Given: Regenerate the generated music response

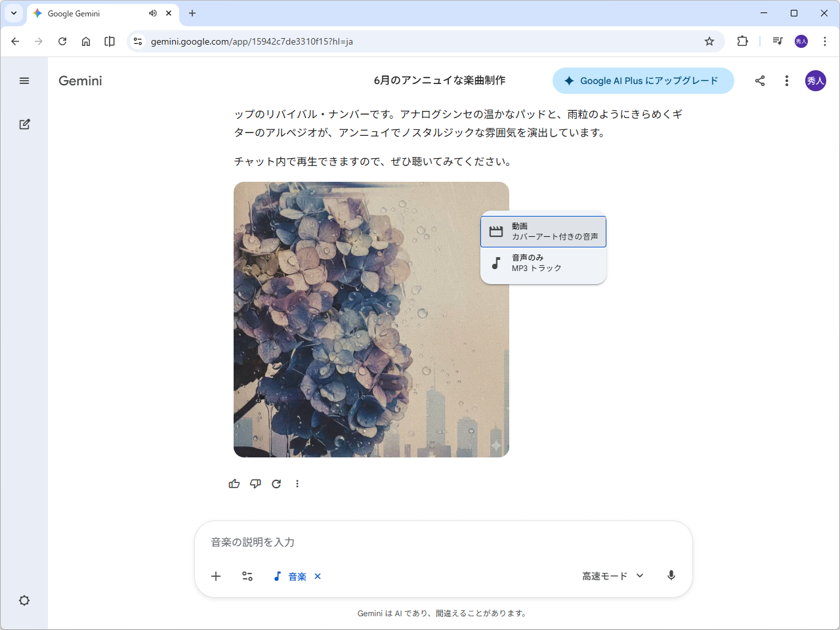Looking at the screenshot, I should [x=276, y=484].
